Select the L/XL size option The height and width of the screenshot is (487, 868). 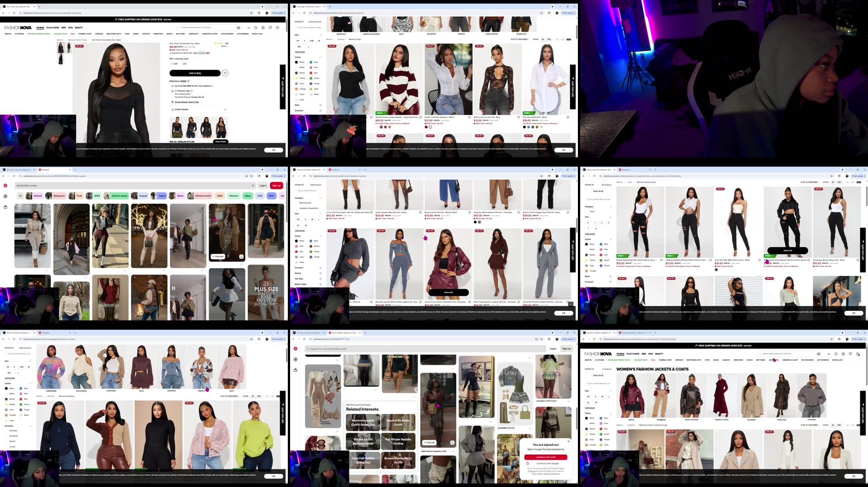(184, 63)
